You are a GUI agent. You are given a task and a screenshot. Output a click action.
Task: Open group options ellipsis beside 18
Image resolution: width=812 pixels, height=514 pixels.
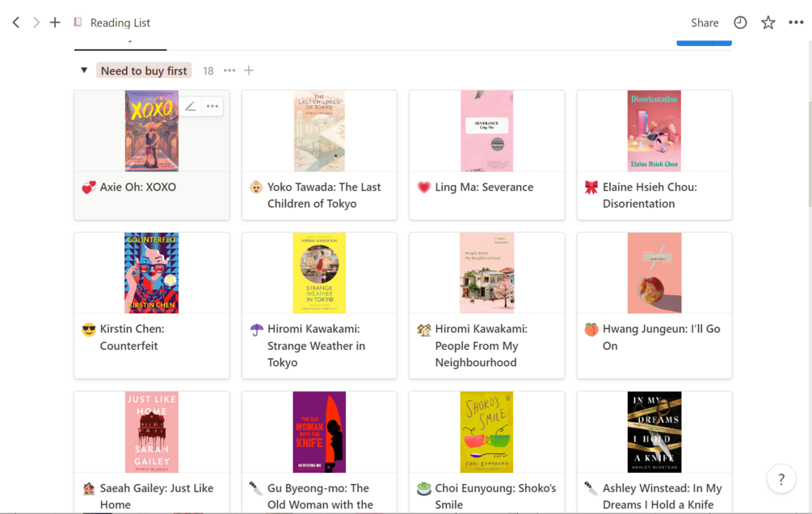pos(229,70)
